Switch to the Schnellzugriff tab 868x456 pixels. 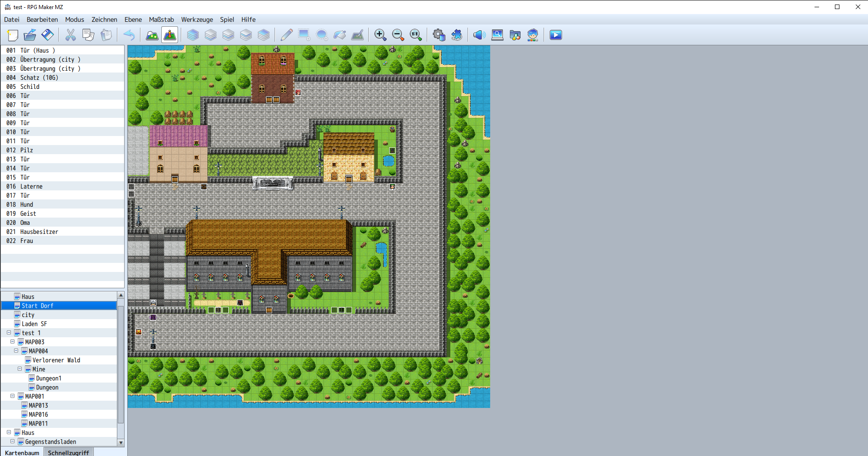pyautogui.click(x=68, y=452)
